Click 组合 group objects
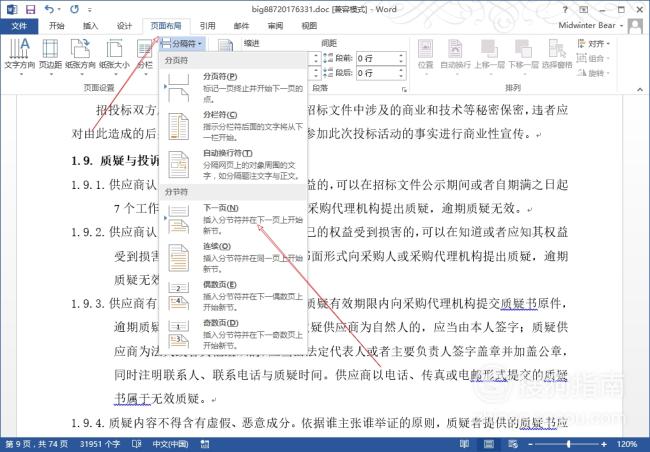The image size is (650, 452). pos(593,58)
